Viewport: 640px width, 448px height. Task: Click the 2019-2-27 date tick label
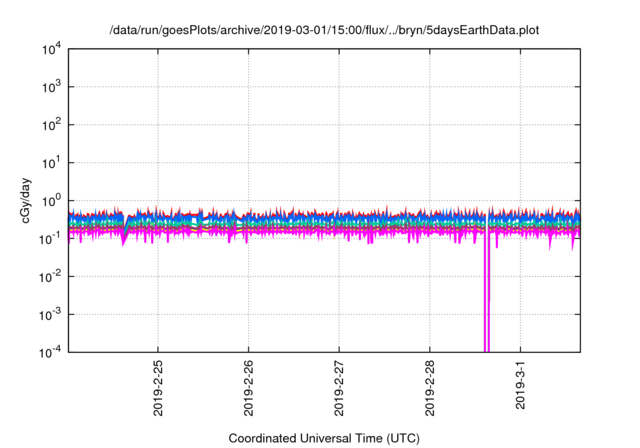339,388
